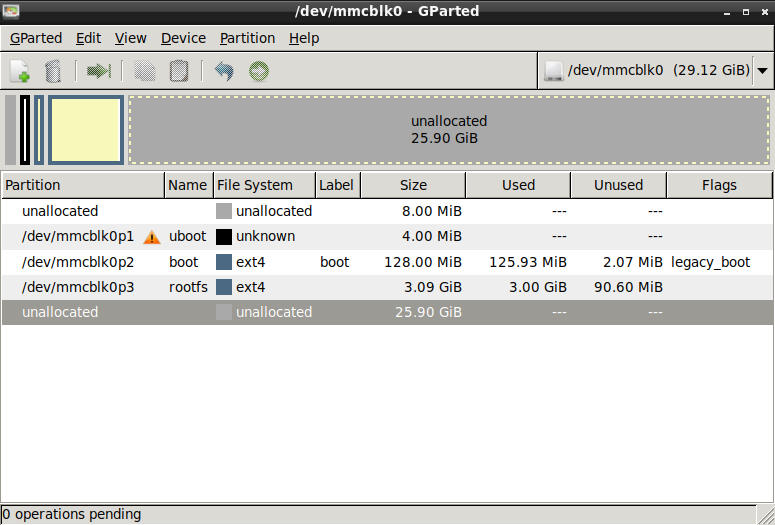
Task: Select the yellow rootfs partition block in the disk map
Action: pyautogui.click(x=85, y=130)
